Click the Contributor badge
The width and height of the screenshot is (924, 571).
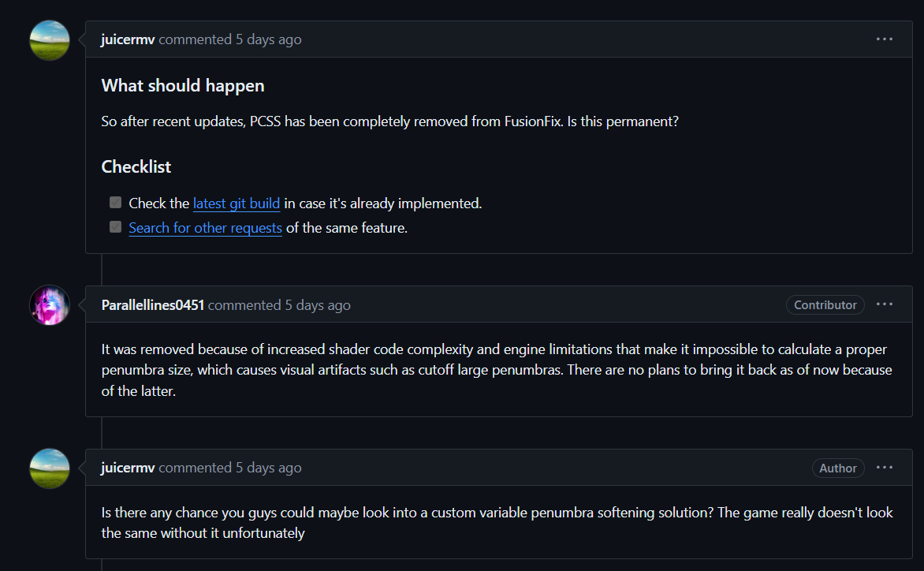(825, 305)
